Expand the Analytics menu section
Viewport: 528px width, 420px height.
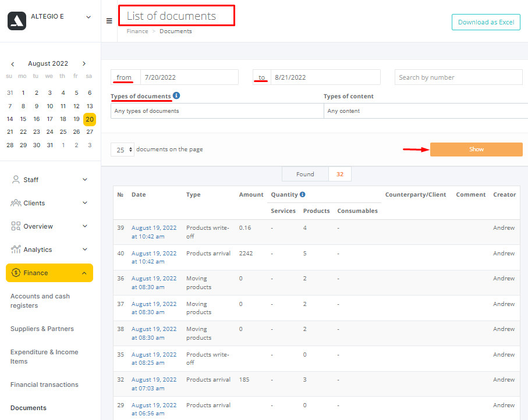click(85, 249)
